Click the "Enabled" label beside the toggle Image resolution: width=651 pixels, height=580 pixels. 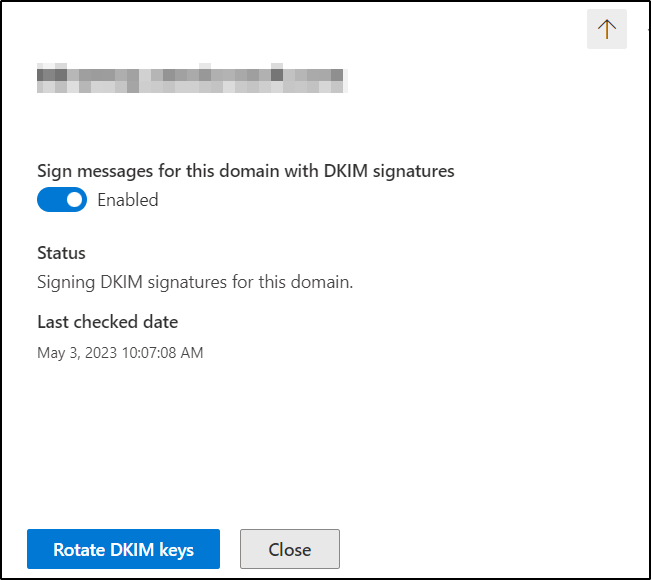click(128, 200)
